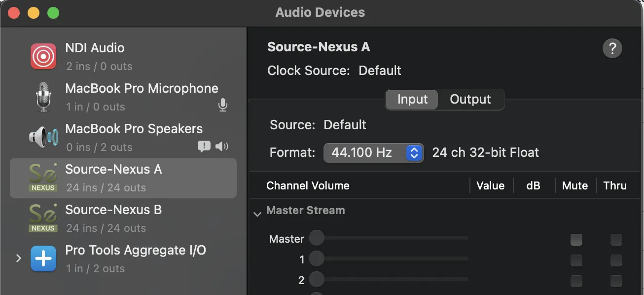The image size is (644, 295).
Task: Click the Mute column header
Action: pyautogui.click(x=575, y=185)
